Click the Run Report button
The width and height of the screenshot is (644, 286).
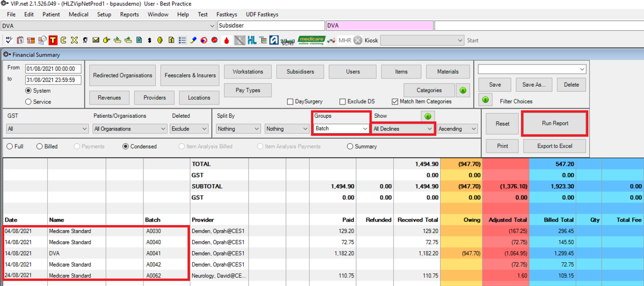click(x=555, y=123)
